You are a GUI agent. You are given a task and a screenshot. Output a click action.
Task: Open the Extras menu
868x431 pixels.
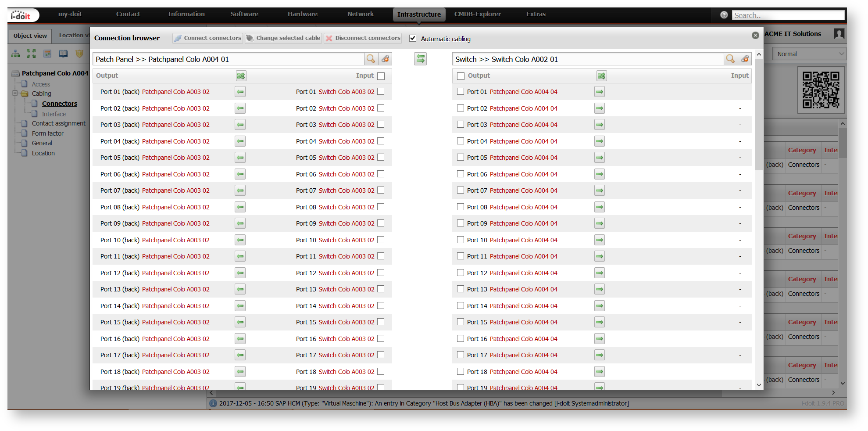click(536, 14)
